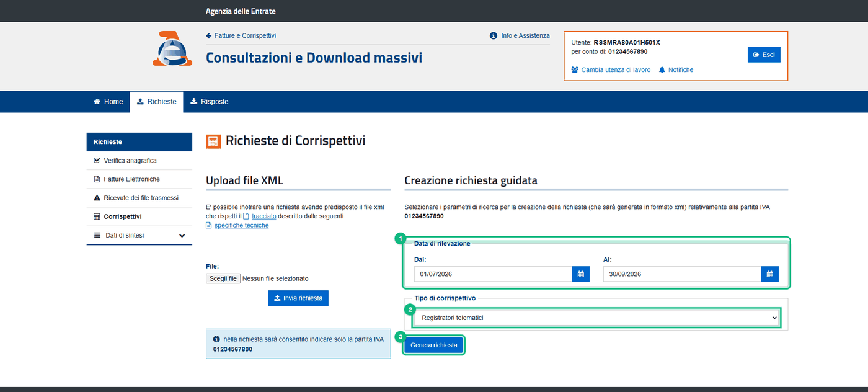Screen dimensions: 868x392
Task: Click the Al date input field
Action: click(682, 274)
